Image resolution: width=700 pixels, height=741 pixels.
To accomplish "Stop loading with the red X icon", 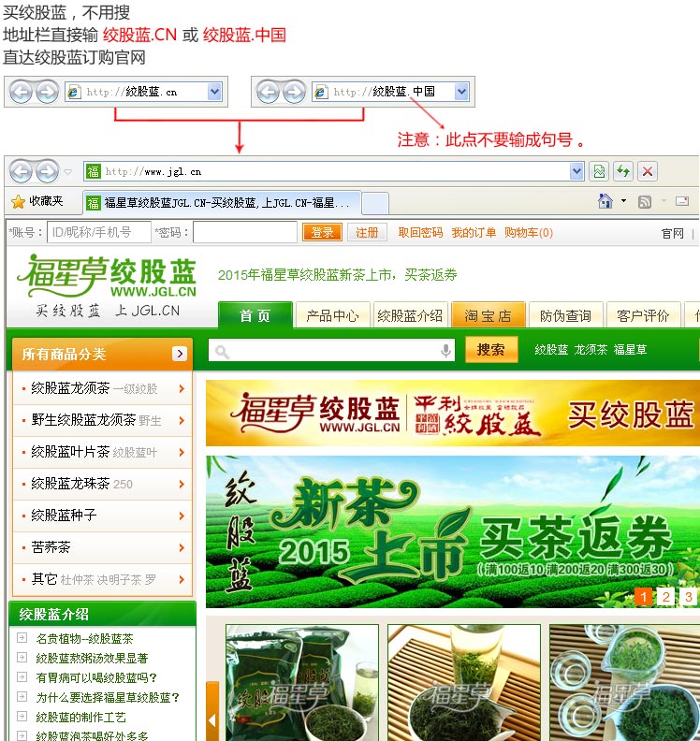I will [x=648, y=171].
